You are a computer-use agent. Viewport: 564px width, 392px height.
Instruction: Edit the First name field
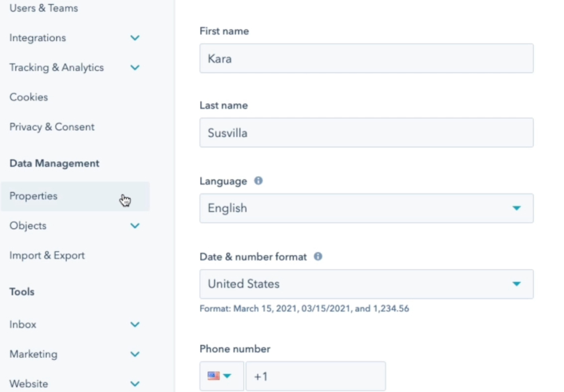click(x=367, y=58)
